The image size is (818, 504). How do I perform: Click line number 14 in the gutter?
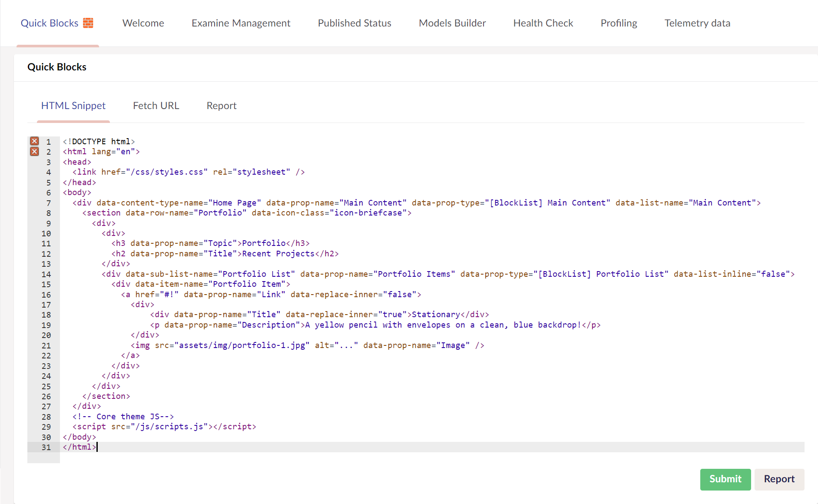point(46,274)
